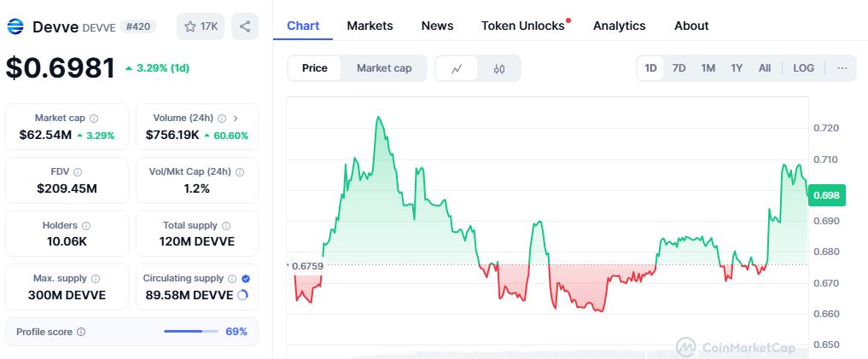
Task: Click the Devve coin logo icon
Action: click(15, 26)
